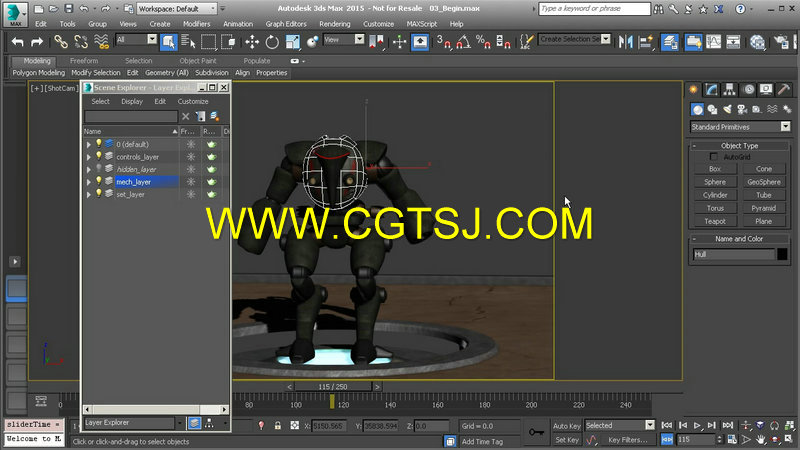Open the Motion panel tab icon
The height and width of the screenshot is (450, 800).
(x=748, y=90)
